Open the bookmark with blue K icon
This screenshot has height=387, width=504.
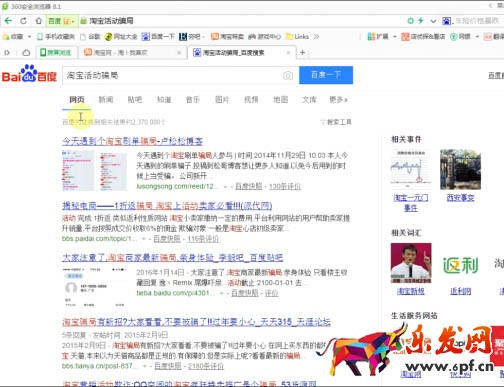point(191,37)
